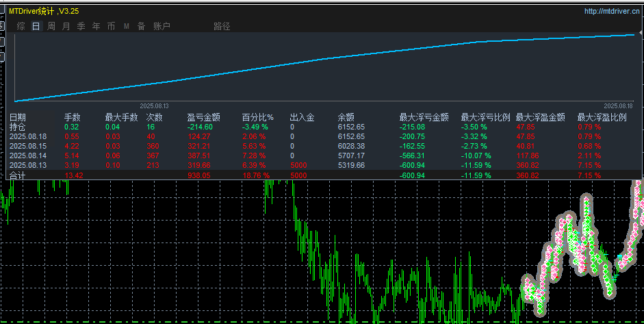Click the 最大浮盈金额 column header
644x324 pixels.
click(x=541, y=118)
